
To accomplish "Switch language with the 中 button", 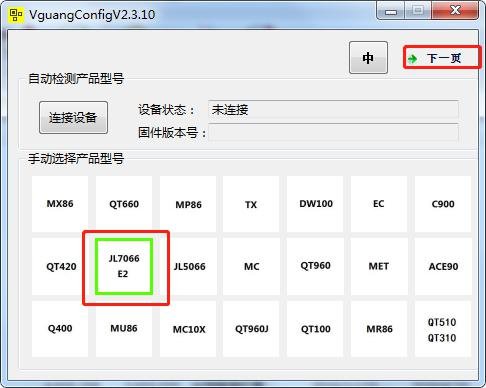I will [x=368, y=58].
